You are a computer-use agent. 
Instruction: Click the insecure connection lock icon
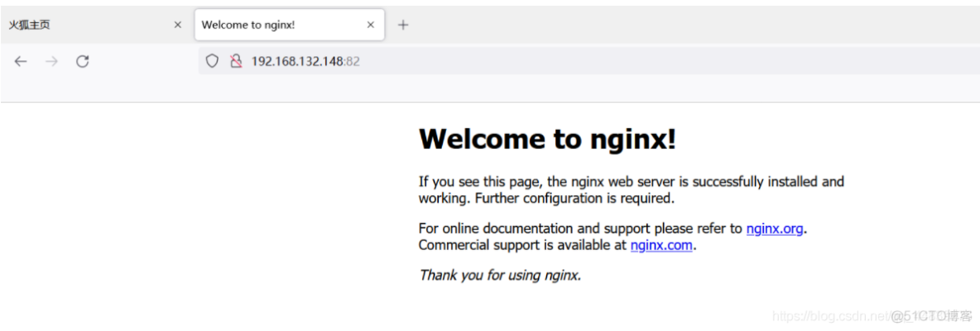(x=235, y=61)
